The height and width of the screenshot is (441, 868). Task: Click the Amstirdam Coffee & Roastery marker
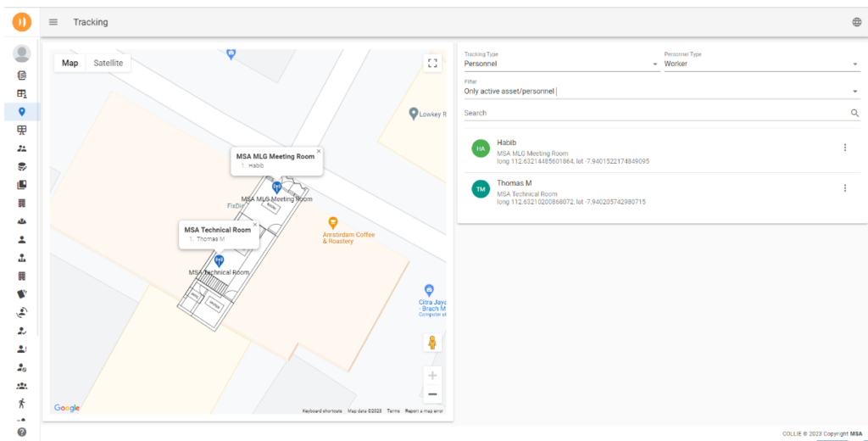[x=332, y=223]
